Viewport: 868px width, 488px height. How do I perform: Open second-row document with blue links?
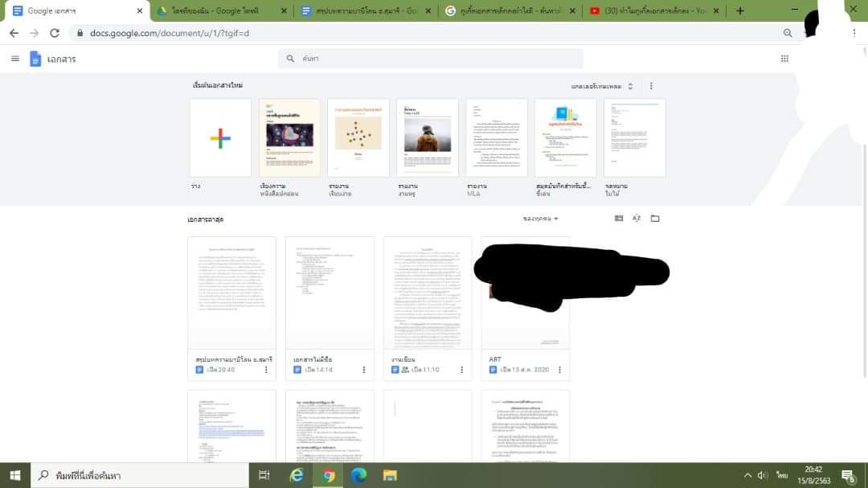click(x=231, y=426)
